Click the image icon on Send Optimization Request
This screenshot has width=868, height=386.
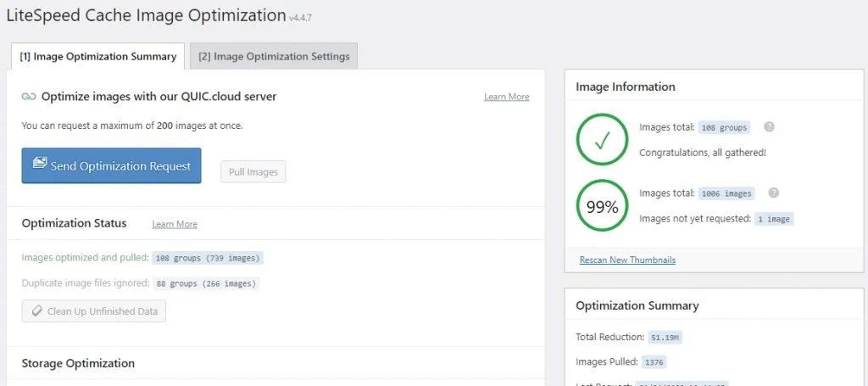[x=39, y=163]
